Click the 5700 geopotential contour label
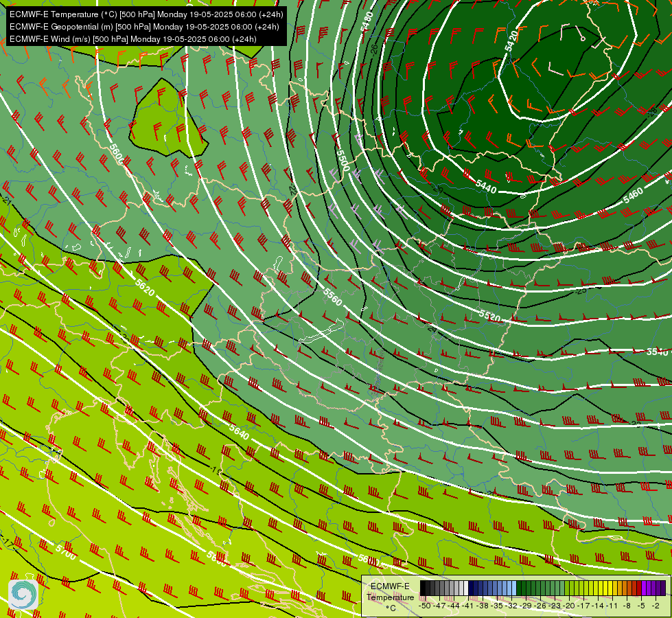This screenshot has height=618, width=672. pos(66,552)
